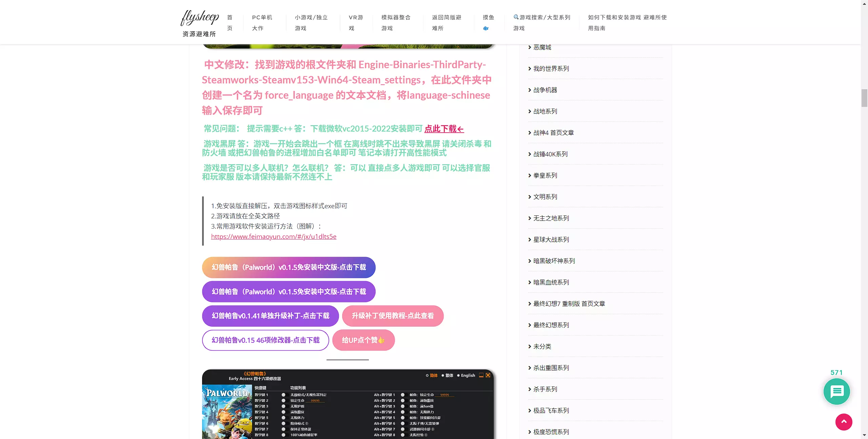Click the chevron icon beside 战争机器
Screen dimensions: 868x439
(x=530, y=90)
